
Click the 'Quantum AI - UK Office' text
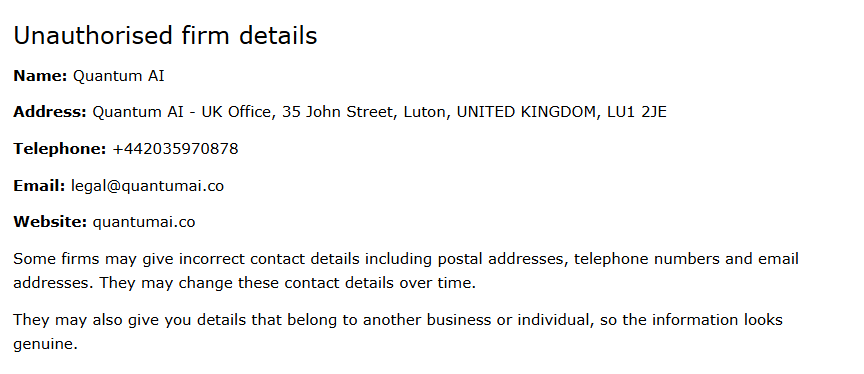182,112
